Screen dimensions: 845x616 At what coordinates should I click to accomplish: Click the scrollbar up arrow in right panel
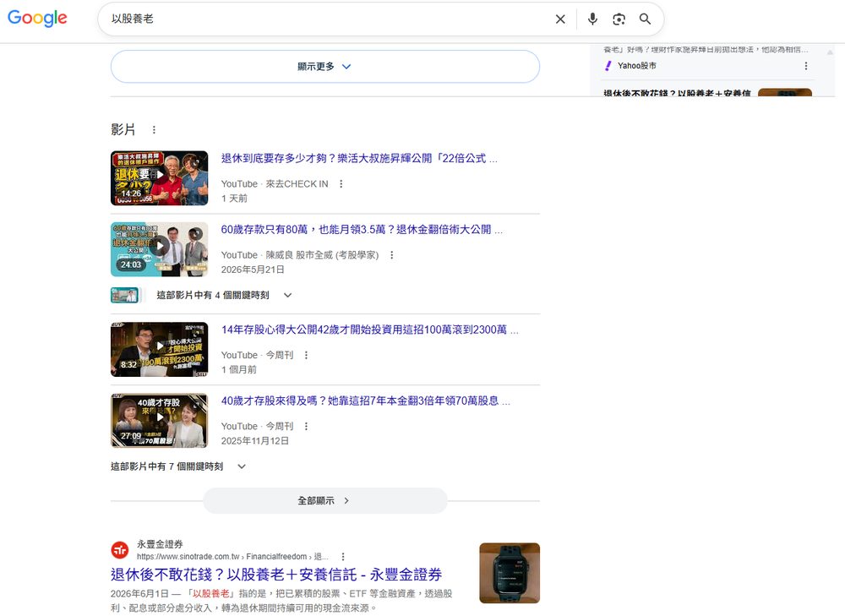tap(830, 52)
